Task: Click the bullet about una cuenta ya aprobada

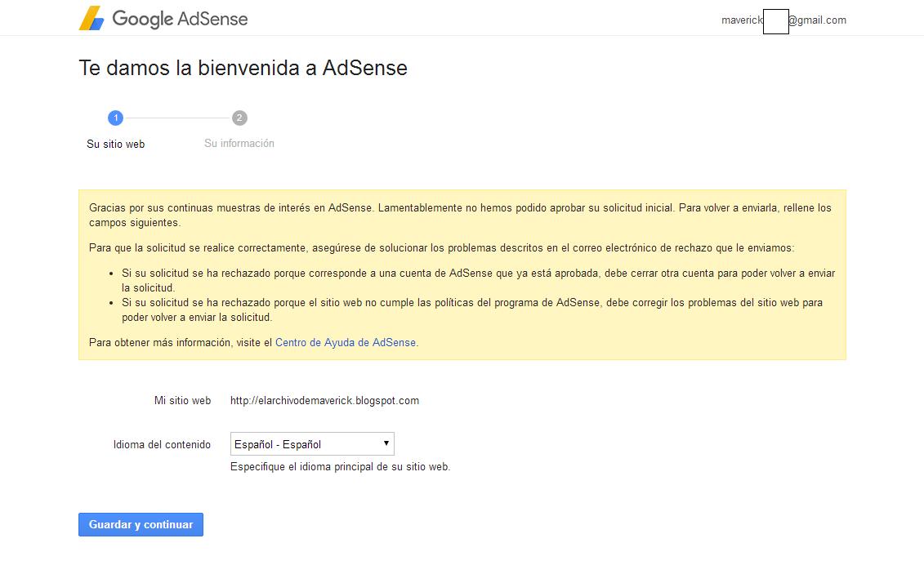Action: pos(478,280)
